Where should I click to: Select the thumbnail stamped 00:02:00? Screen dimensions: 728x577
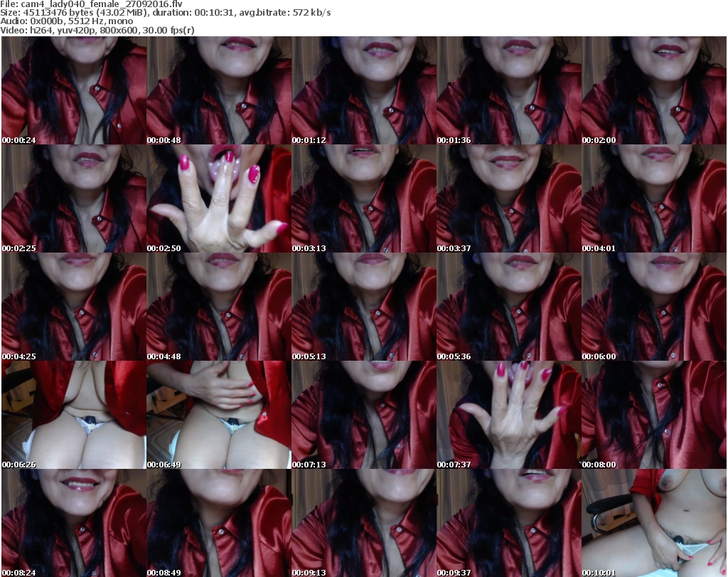point(654,90)
